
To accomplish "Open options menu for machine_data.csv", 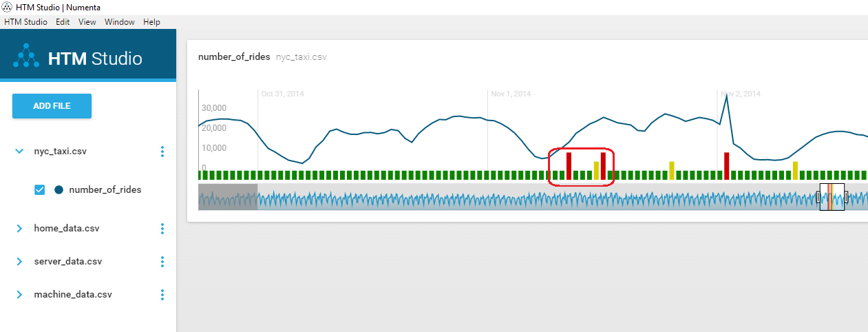I will (x=162, y=295).
